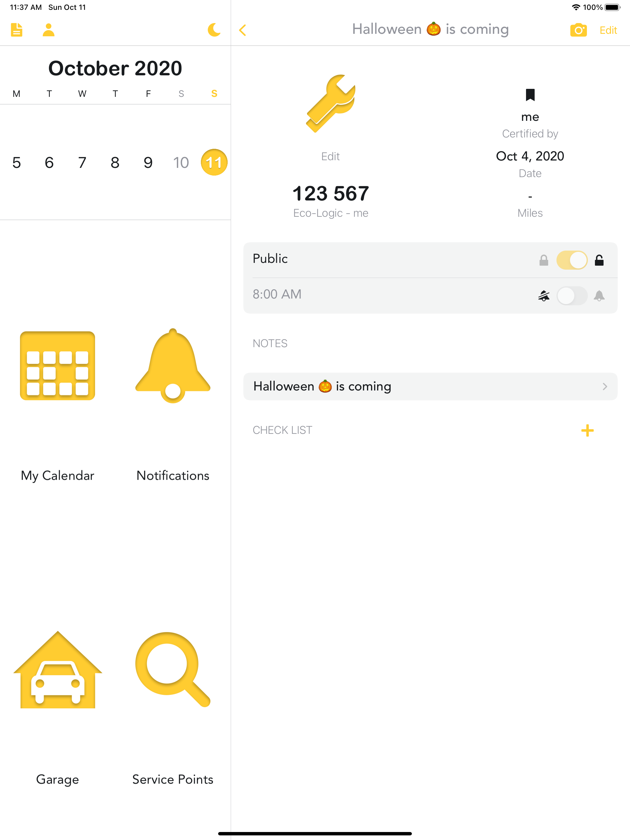The image size is (630, 840).
Task: Open the profile person icon
Action: coord(49,30)
